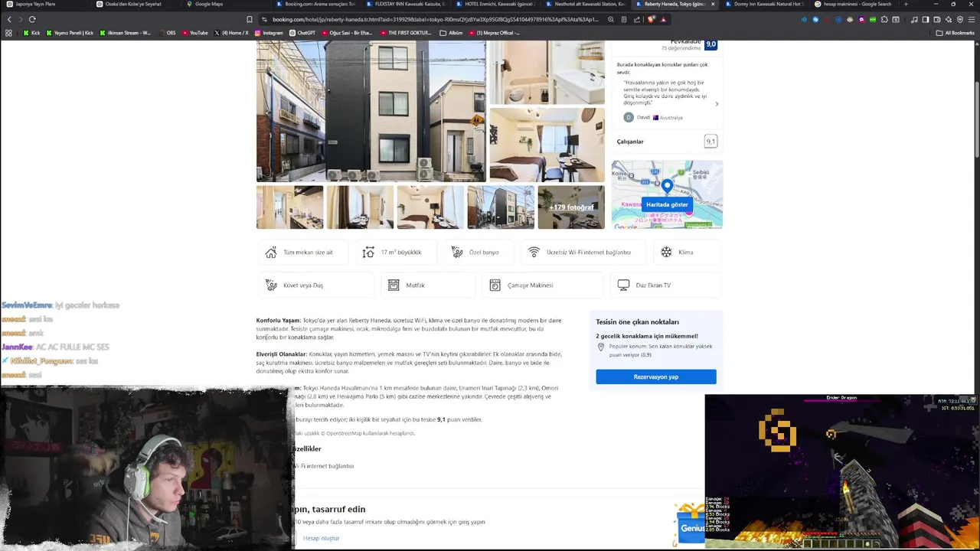Switch to FLEXSTAY INN Kawasaki tab
Image resolution: width=980 pixels, height=551 pixels.
point(406,4)
